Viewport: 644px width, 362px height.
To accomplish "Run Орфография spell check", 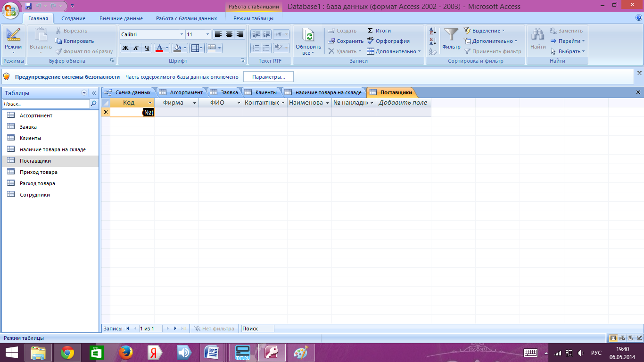I will (388, 41).
